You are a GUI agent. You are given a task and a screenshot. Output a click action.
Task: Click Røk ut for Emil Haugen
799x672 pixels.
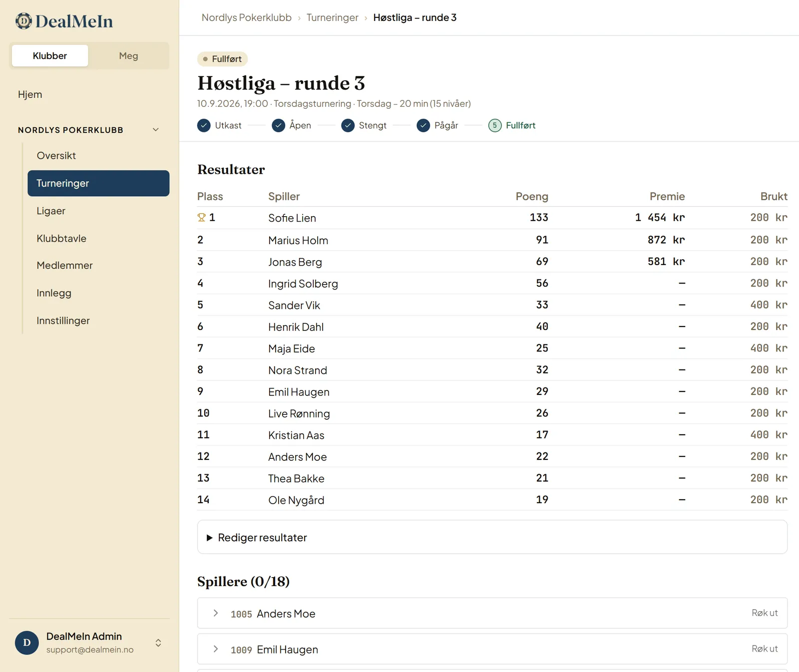click(x=765, y=649)
